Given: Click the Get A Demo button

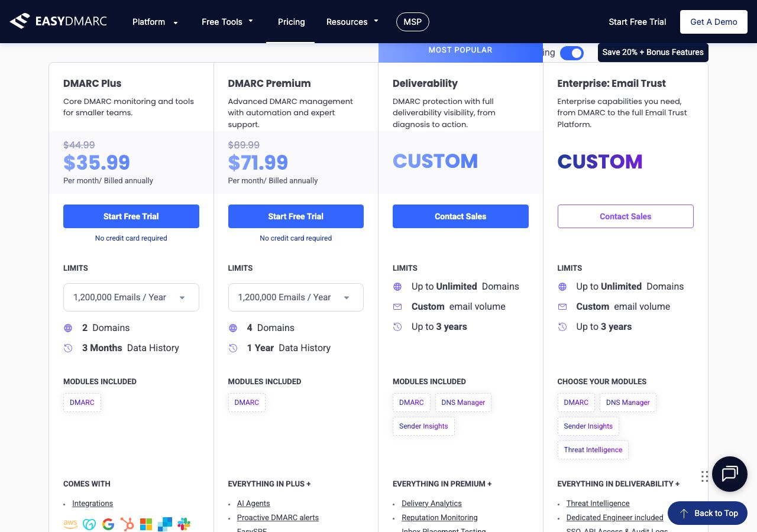Looking at the screenshot, I should pos(714,22).
